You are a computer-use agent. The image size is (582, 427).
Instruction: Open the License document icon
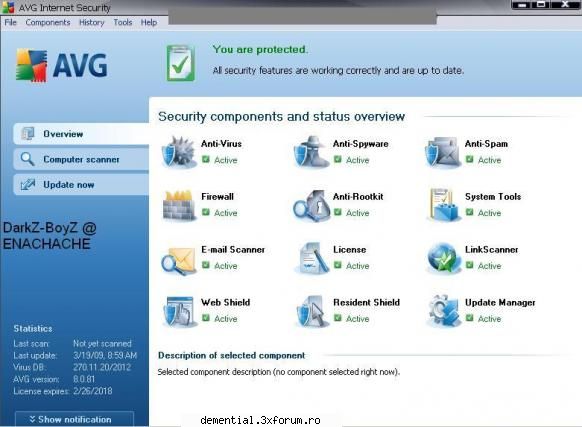tap(313, 258)
